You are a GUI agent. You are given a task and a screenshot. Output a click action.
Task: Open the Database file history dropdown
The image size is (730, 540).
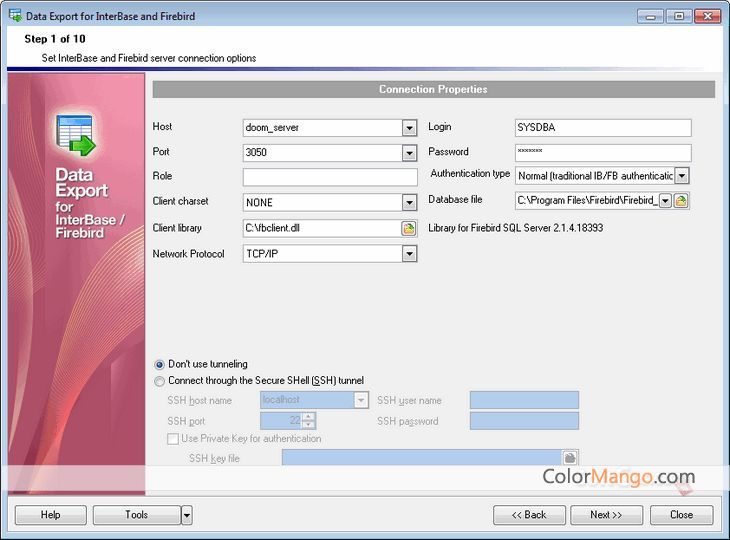(x=665, y=201)
